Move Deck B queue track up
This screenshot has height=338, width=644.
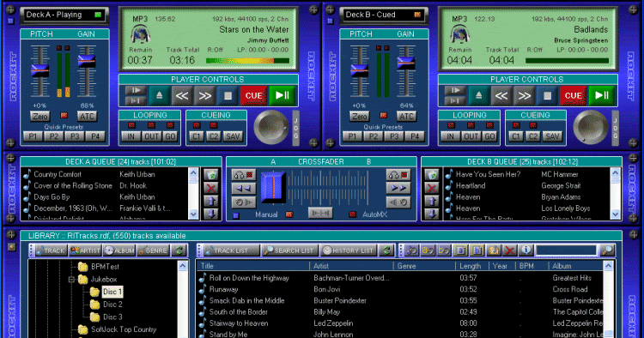pos(432,202)
